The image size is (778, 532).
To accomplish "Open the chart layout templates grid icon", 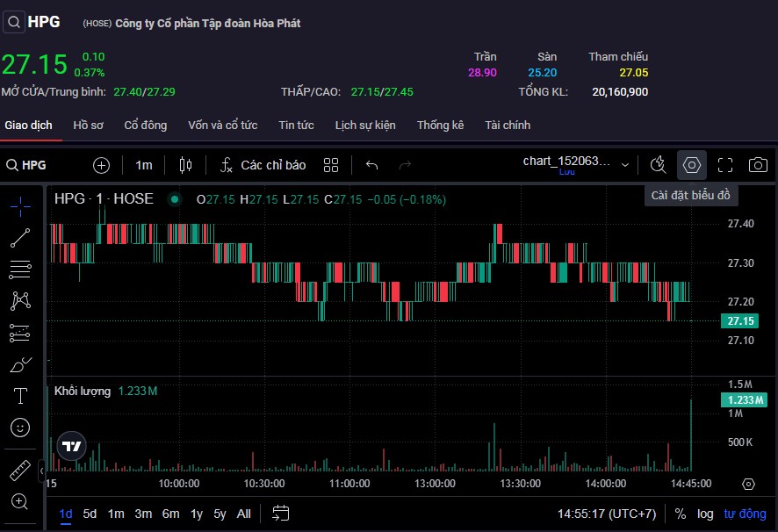I will (331, 165).
